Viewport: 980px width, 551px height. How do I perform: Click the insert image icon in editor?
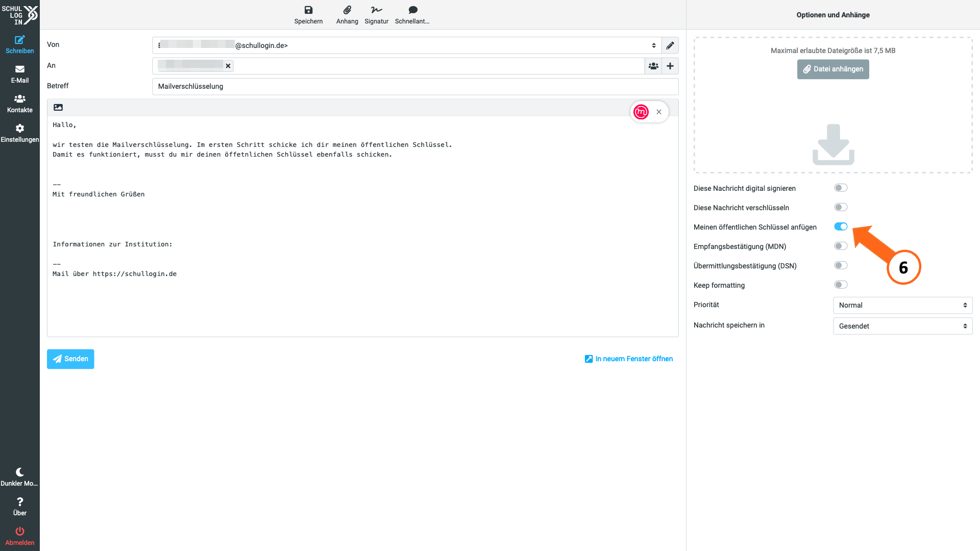(x=58, y=108)
